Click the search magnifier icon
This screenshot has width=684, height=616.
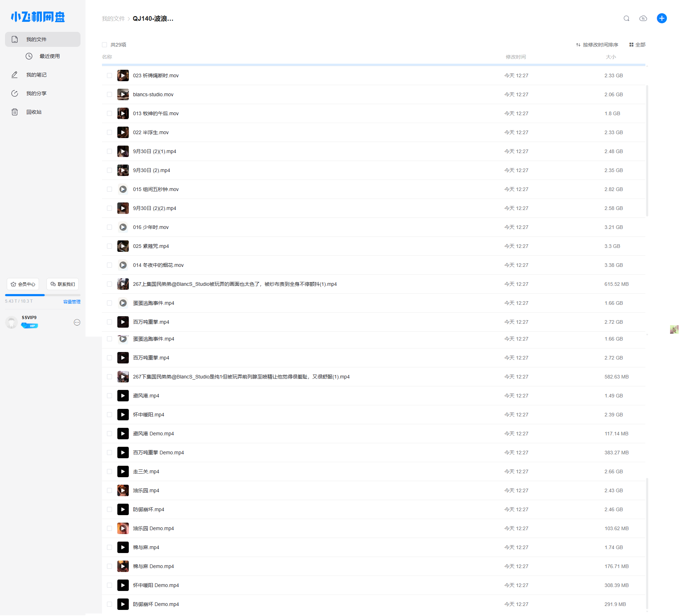[x=626, y=19]
